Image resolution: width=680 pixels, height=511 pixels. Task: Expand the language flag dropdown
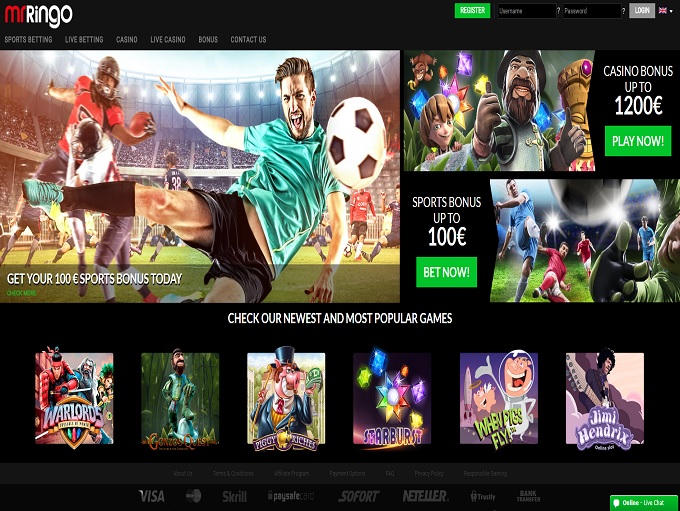[666, 11]
